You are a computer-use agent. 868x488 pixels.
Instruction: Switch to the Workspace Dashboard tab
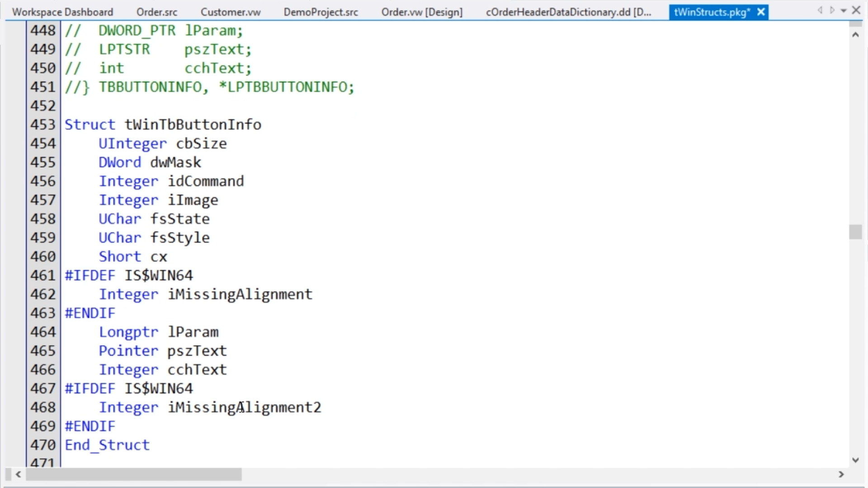(62, 12)
